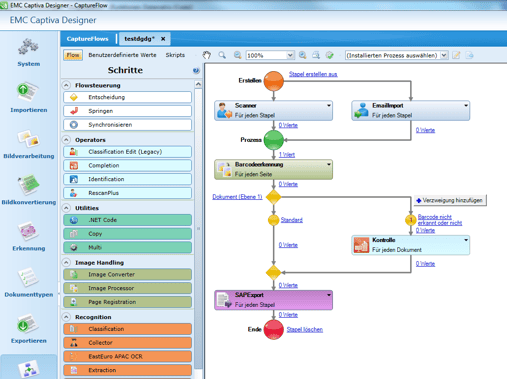Open the installed process selection dropdown
The height and width of the screenshot is (379, 507).
click(x=444, y=55)
